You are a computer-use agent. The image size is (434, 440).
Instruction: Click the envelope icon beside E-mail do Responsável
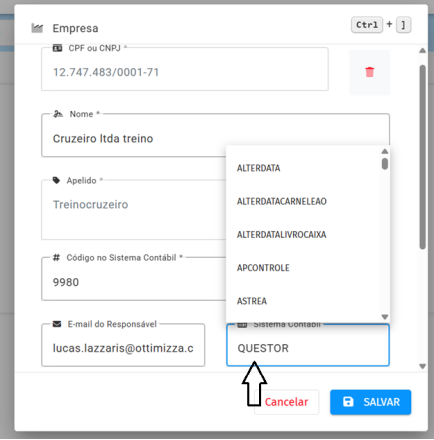(x=57, y=324)
